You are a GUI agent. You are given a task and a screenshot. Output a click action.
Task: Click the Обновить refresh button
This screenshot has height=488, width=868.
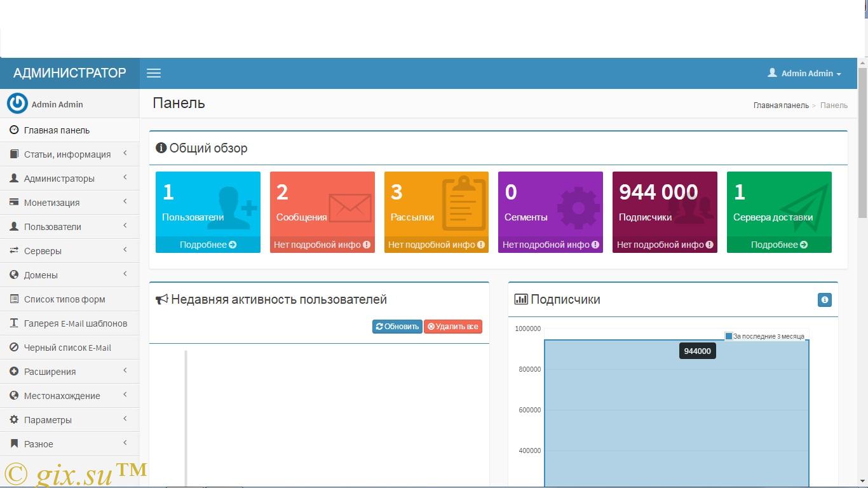[x=397, y=327]
